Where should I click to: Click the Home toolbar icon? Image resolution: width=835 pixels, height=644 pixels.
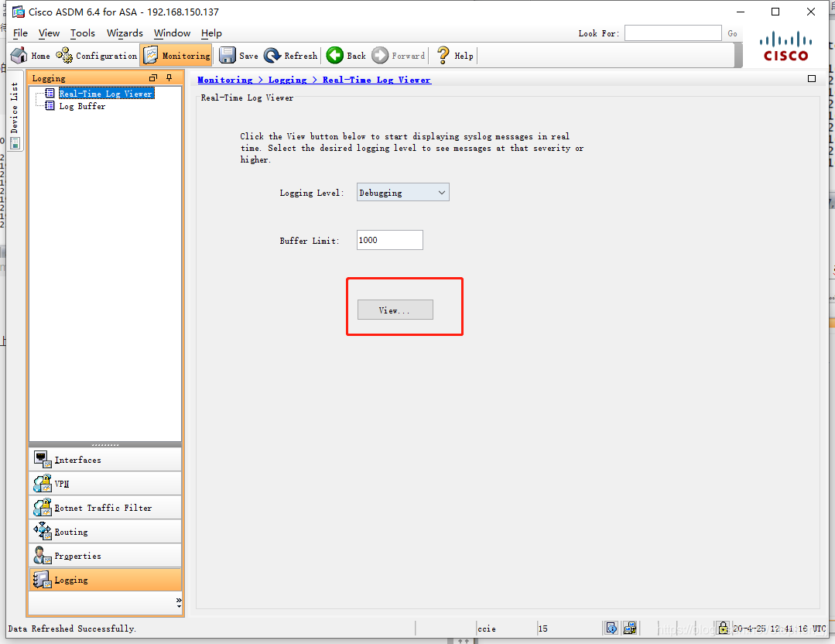19,56
